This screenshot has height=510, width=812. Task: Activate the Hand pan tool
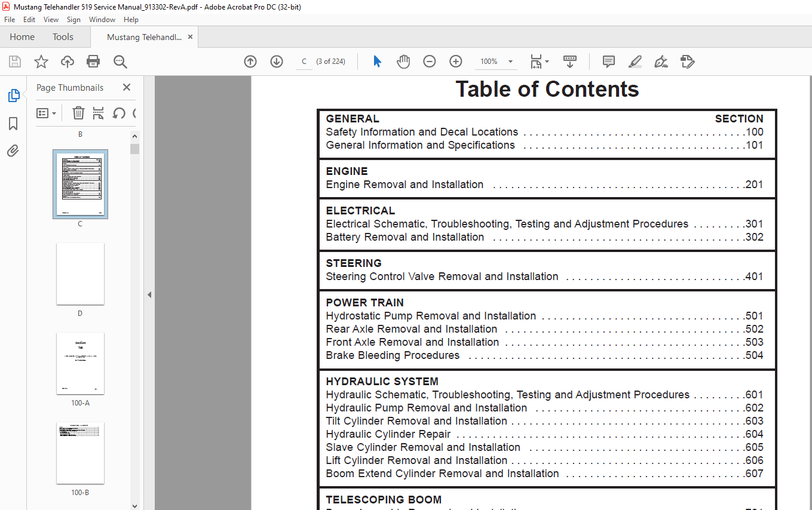(x=403, y=62)
